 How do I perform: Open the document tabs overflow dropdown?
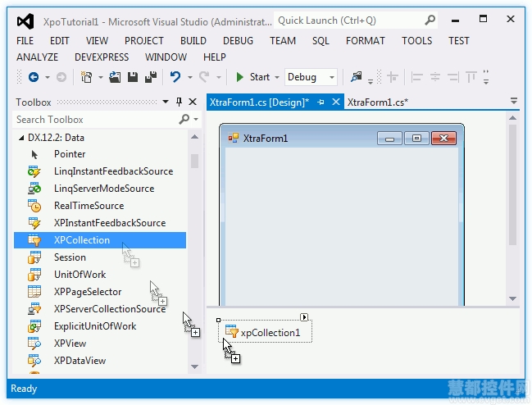tap(514, 101)
